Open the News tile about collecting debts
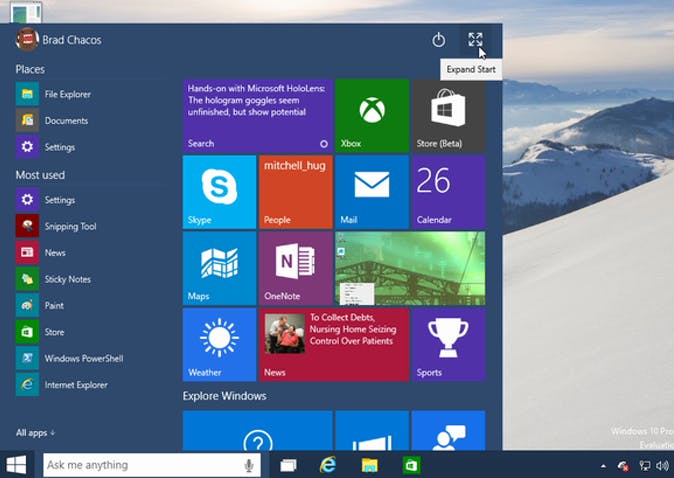 click(x=334, y=345)
